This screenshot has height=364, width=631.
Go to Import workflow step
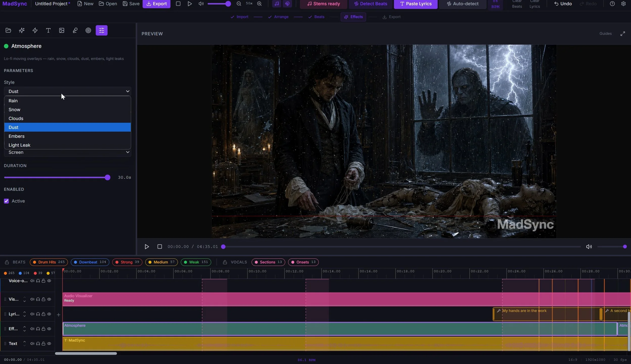click(240, 17)
